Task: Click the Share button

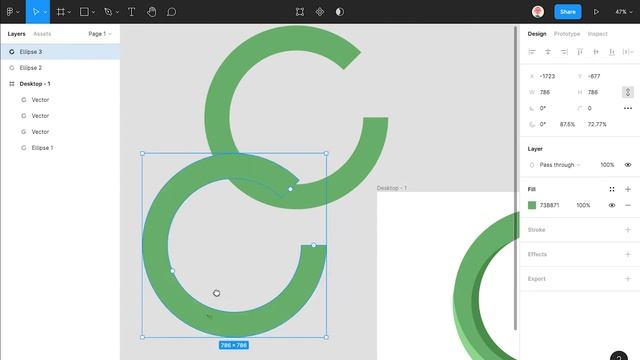Action: pos(568,12)
